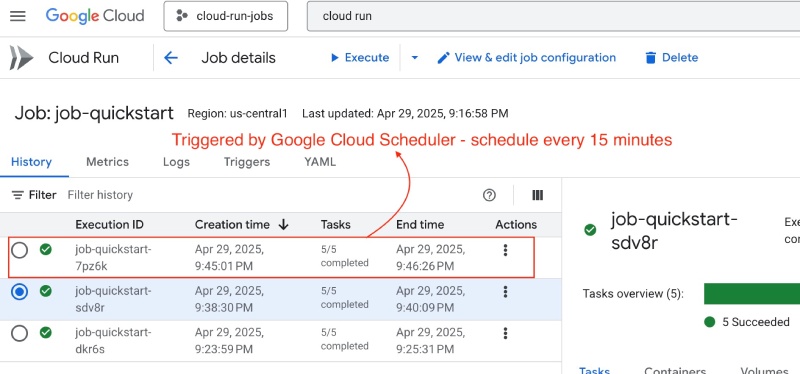Open execution job-quickstart-dkr6s
This screenshot has width=800, height=374.
[x=113, y=341]
